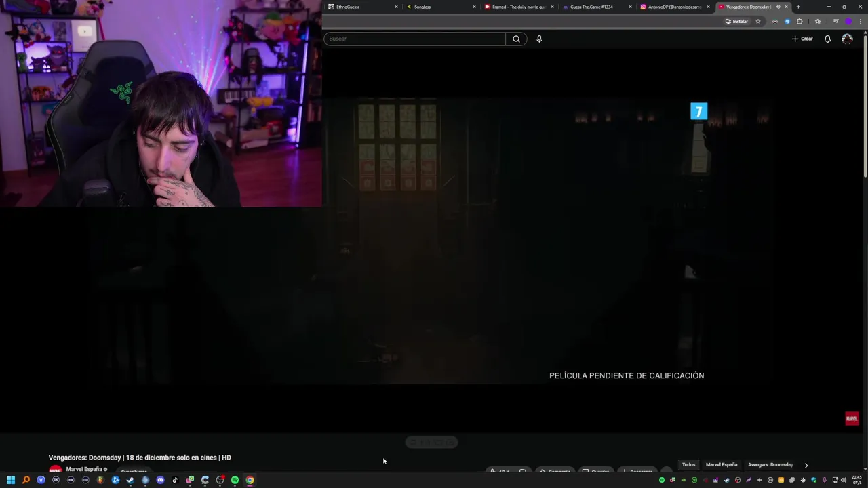This screenshot has height=488, width=868.
Task: Click the Instalar app button in the address bar
Action: point(736,21)
